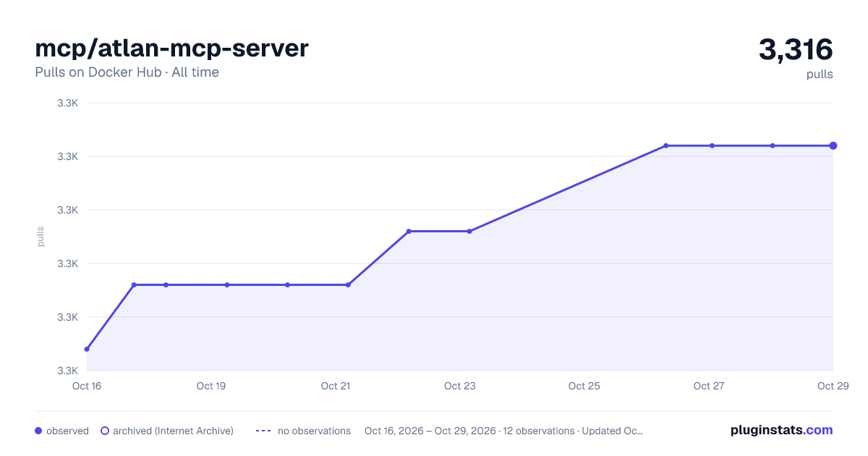Select the large final data point at Oct 29
This screenshot has height=456, width=868.
coord(833,145)
